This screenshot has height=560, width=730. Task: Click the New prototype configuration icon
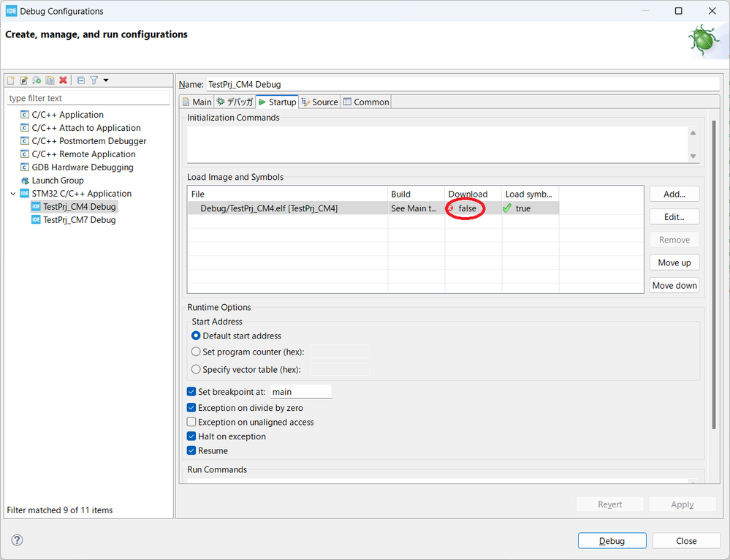(x=23, y=80)
